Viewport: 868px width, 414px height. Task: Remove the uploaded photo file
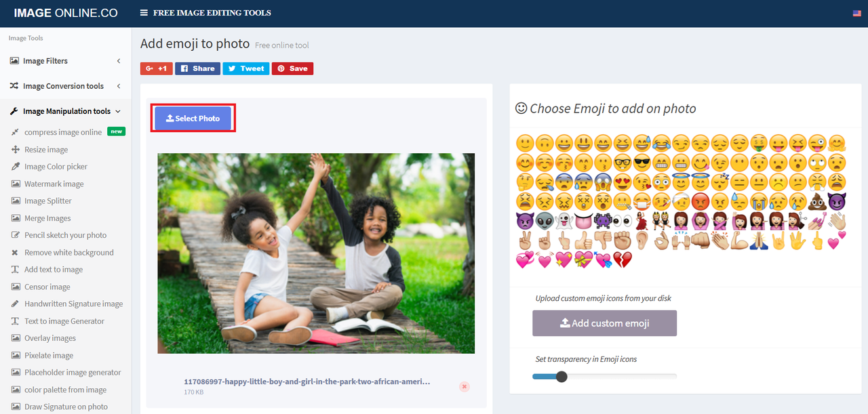coord(465,386)
